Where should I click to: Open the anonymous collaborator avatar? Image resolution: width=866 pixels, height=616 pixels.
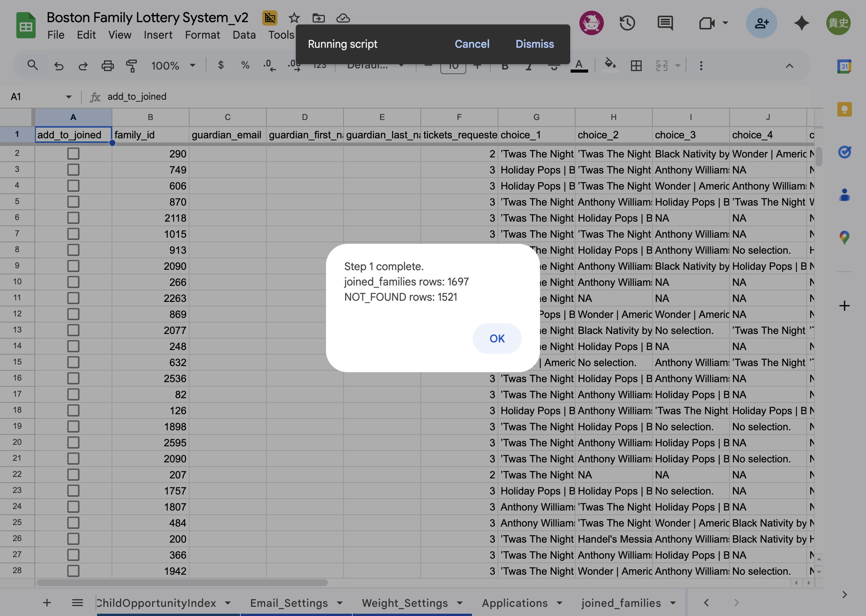click(x=591, y=23)
